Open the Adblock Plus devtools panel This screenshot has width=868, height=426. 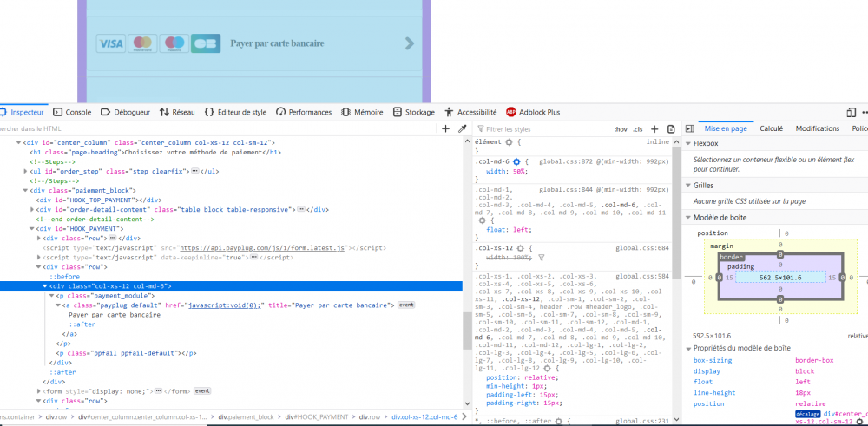pos(533,112)
